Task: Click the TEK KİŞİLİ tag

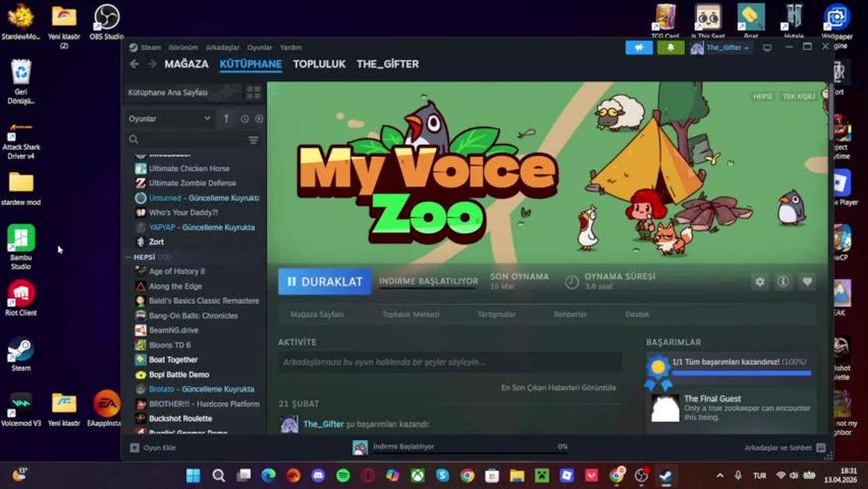Action: (x=799, y=96)
